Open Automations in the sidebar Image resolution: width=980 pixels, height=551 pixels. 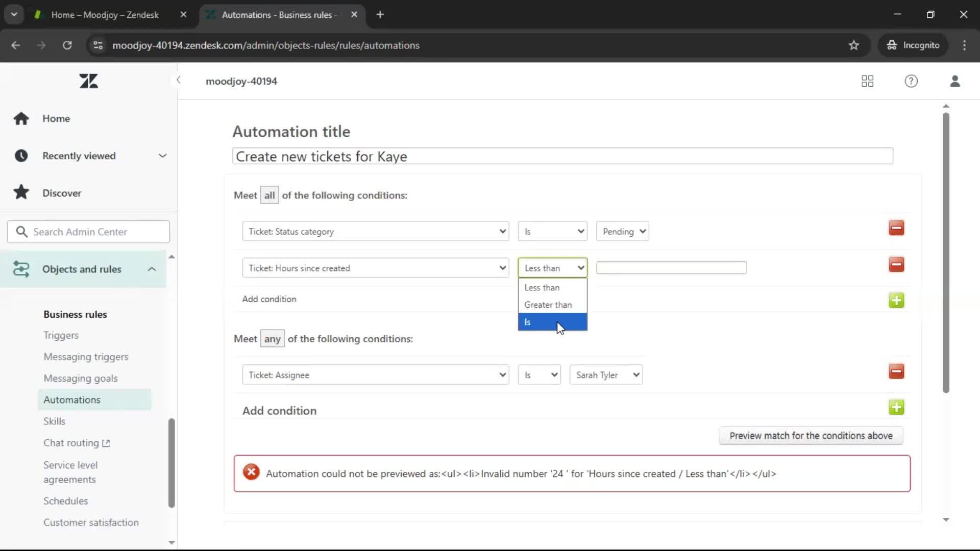pyautogui.click(x=94, y=399)
